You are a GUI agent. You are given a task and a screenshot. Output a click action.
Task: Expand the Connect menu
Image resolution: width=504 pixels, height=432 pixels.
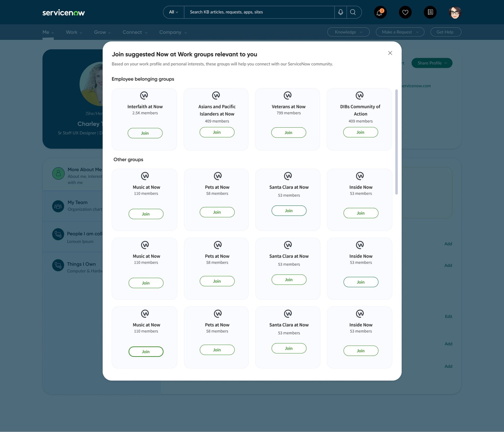[135, 32]
